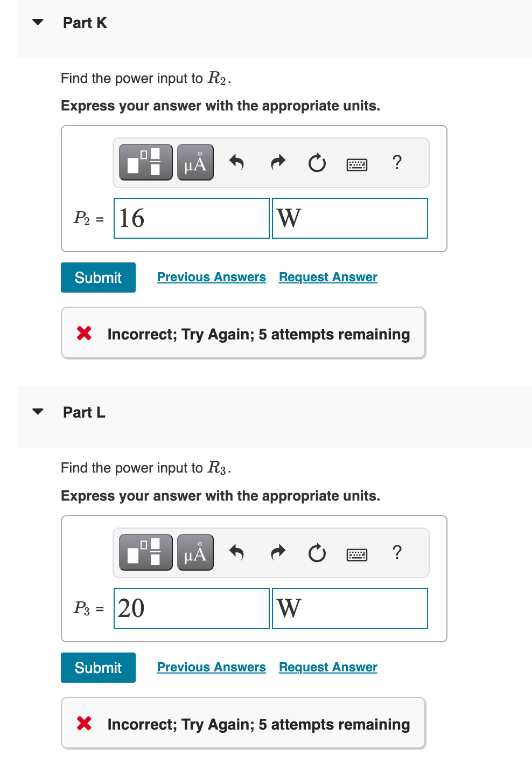
Task: Open the keyboard shortcuts icon in Part K
Action: (x=356, y=163)
